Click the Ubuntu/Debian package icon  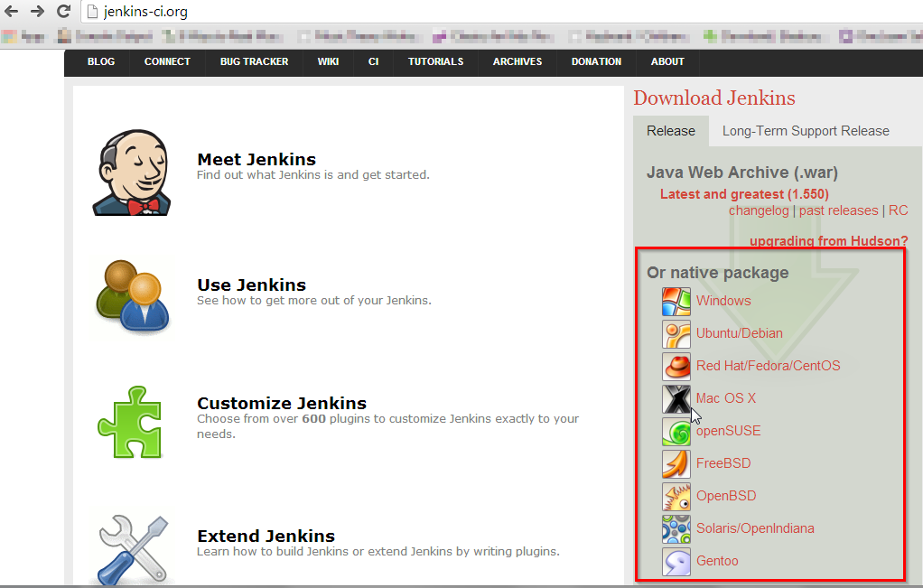676,333
